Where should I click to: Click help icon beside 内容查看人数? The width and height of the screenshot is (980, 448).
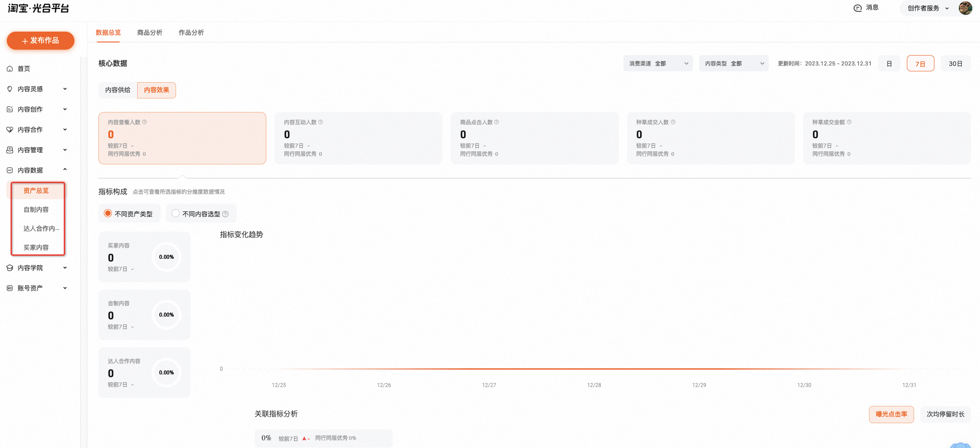click(144, 122)
